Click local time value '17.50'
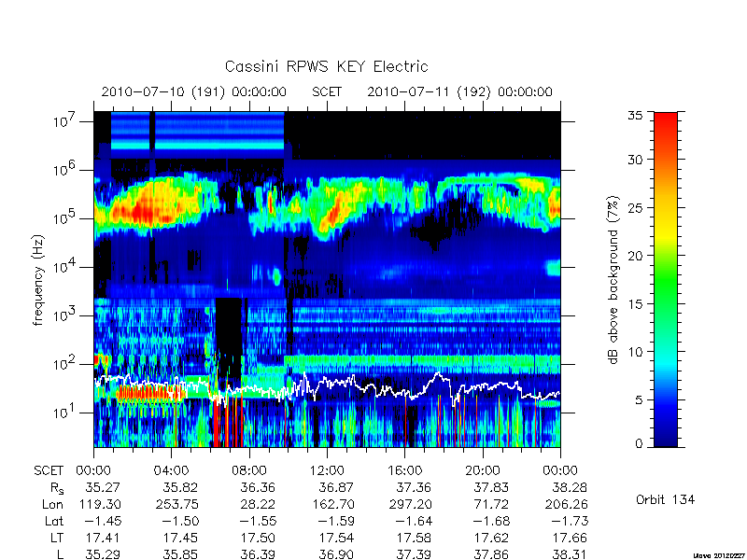 (x=258, y=539)
